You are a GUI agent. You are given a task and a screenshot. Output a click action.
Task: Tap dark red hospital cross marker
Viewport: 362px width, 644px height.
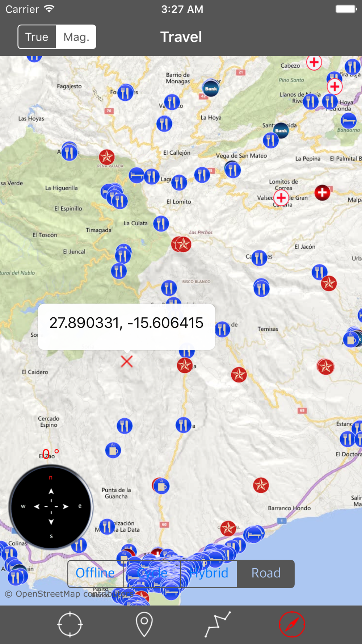tap(322, 192)
